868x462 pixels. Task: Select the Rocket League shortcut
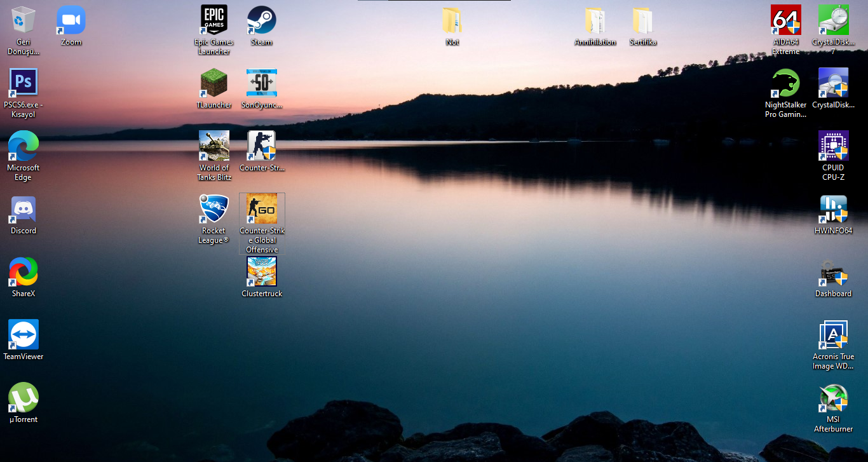[x=214, y=209]
